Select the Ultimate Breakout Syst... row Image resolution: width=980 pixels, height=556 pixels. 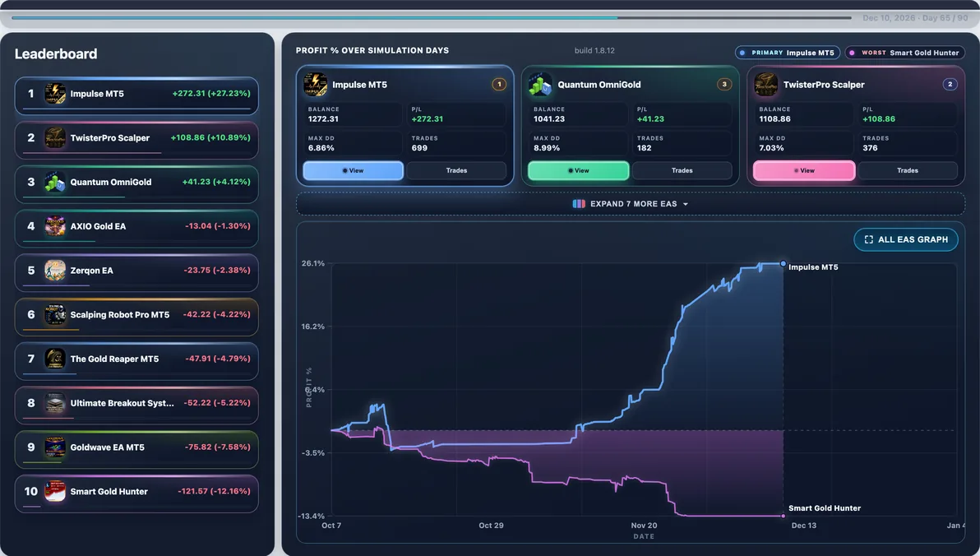(136, 405)
